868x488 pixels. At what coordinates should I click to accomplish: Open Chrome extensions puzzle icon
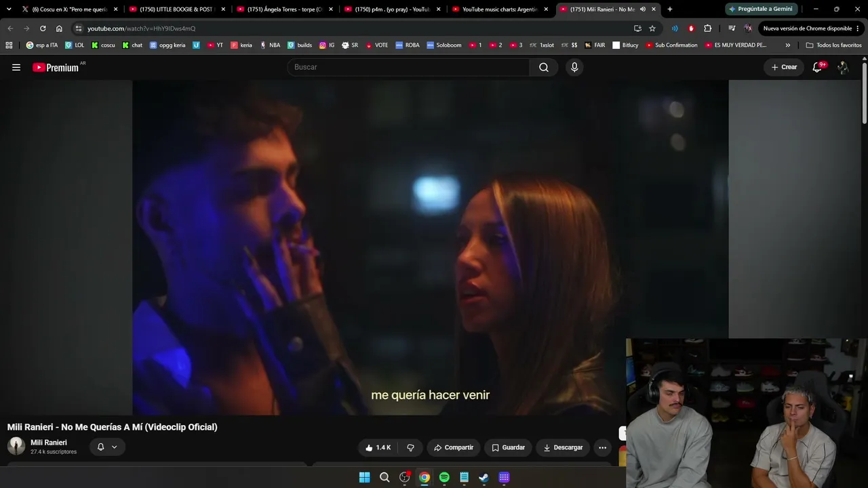[708, 28]
